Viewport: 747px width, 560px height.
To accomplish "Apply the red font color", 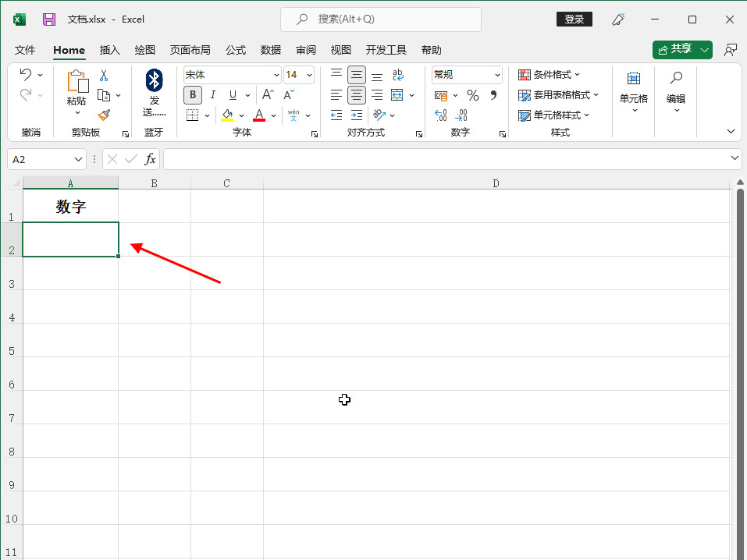I will (x=259, y=115).
